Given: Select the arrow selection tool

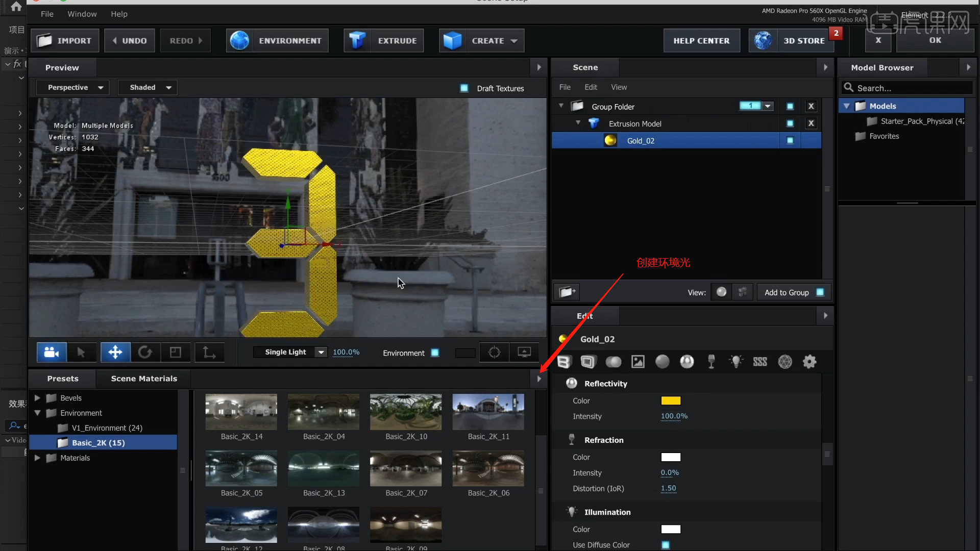Looking at the screenshot, I should [x=81, y=352].
